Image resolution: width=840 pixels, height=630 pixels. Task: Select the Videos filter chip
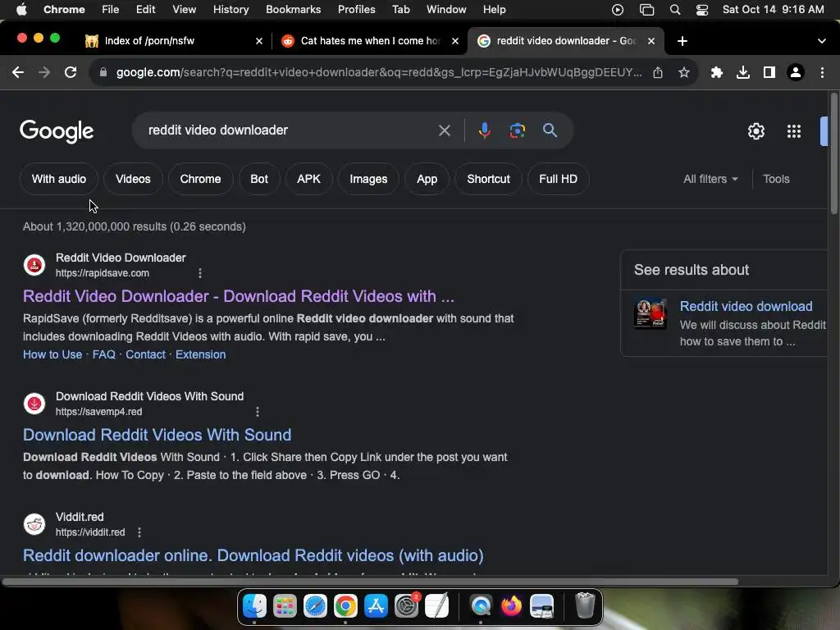point(133,179)
